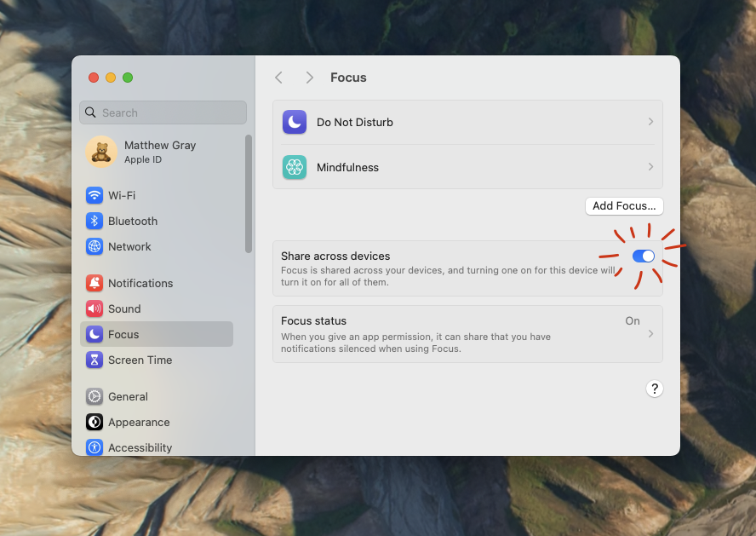Select Appearance in the sidebar

138,422
